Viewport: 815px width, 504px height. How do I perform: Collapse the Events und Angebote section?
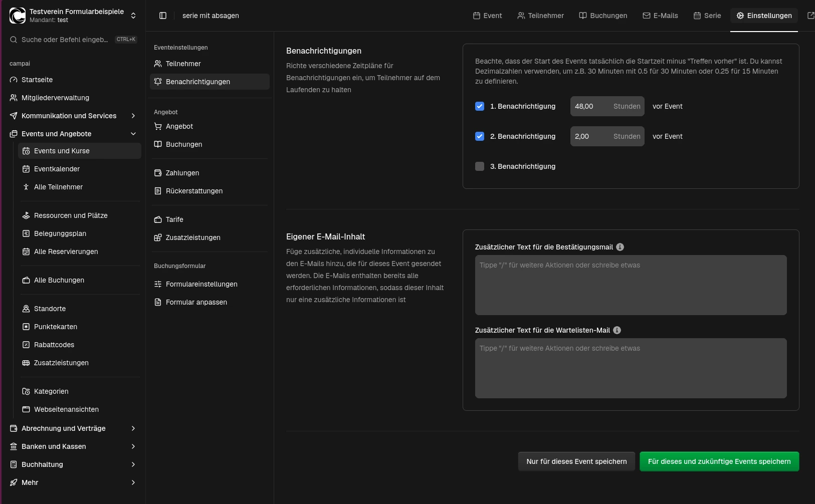133,134
